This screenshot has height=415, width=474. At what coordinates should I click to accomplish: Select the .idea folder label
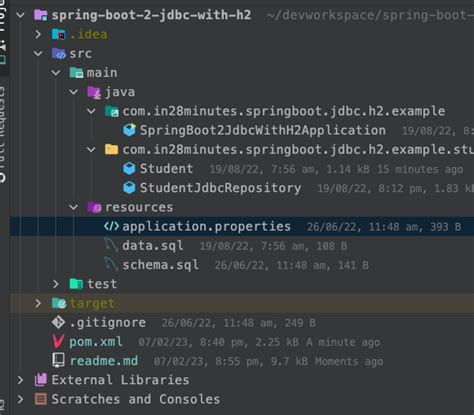(88, 34)
